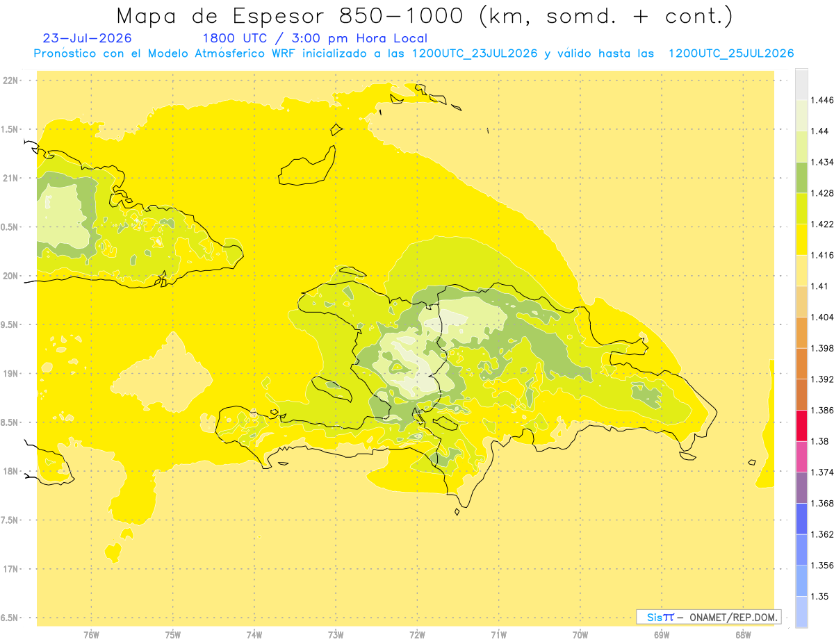Click the pale yellow swatch between 1.41 and 1.416

tap(801, 270)
